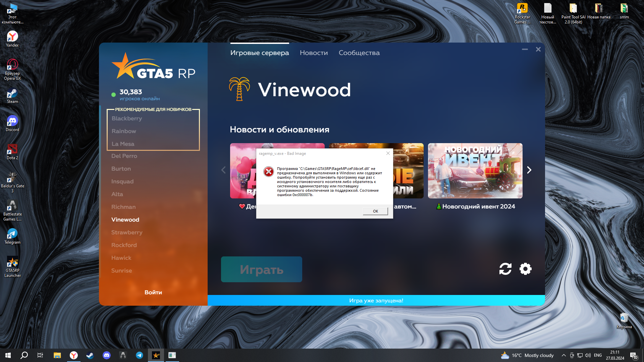Viewport: 644px width, 362px height.
Task: Click the weather widget '16°C Mostly cloudy'
Action: point(527,355)
